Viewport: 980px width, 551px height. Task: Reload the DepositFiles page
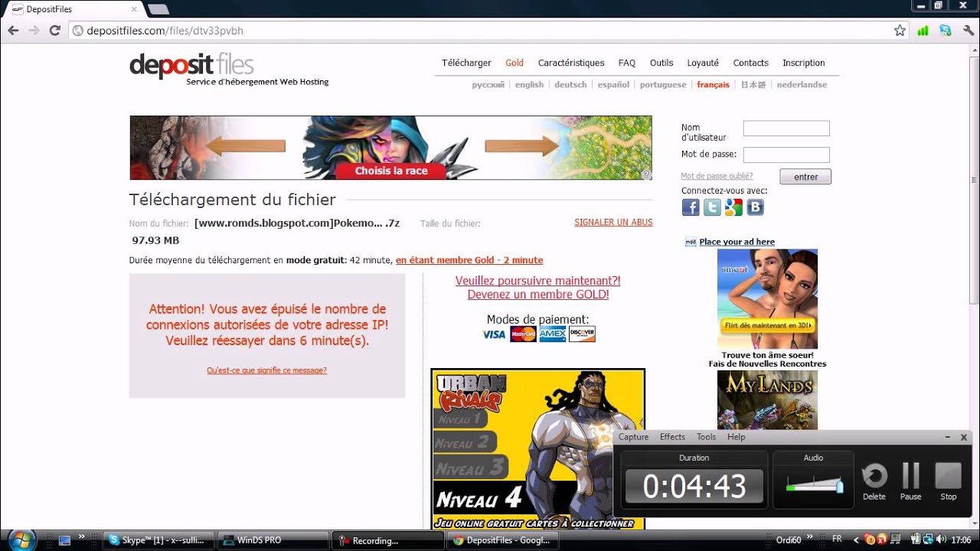(54, 31)
